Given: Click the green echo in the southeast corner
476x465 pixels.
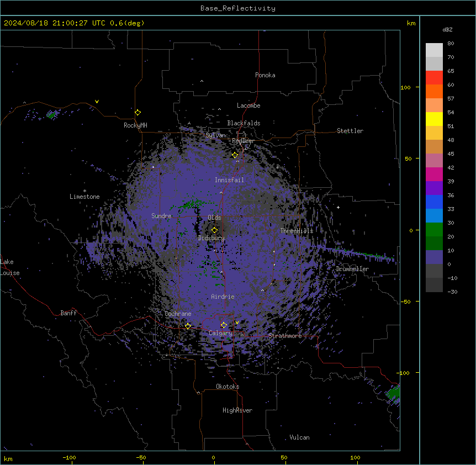Looking at the screenshot, I should pos(393,393).
